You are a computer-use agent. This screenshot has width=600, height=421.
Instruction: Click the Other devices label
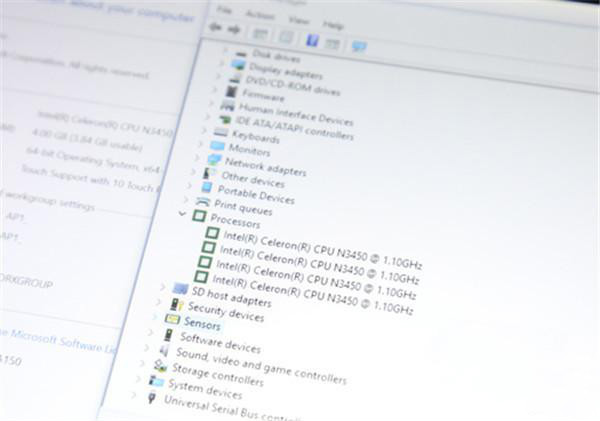[x=253, y=179]
